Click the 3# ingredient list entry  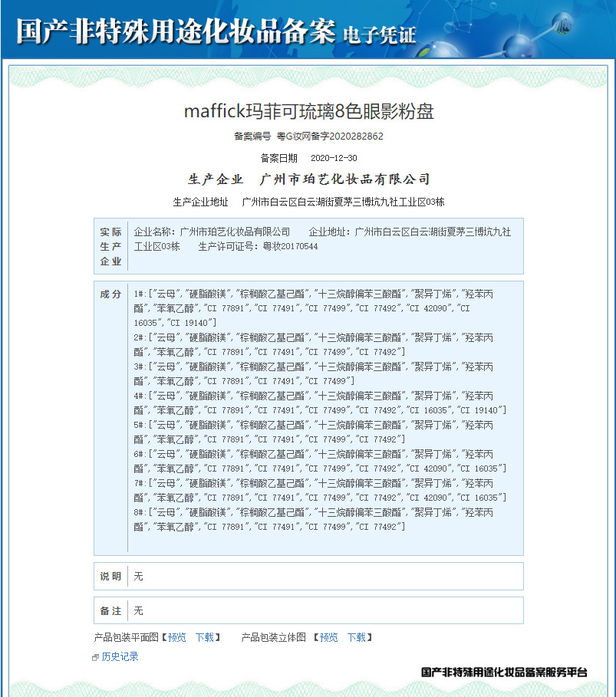pyautogui.click(x=314, y=374)
